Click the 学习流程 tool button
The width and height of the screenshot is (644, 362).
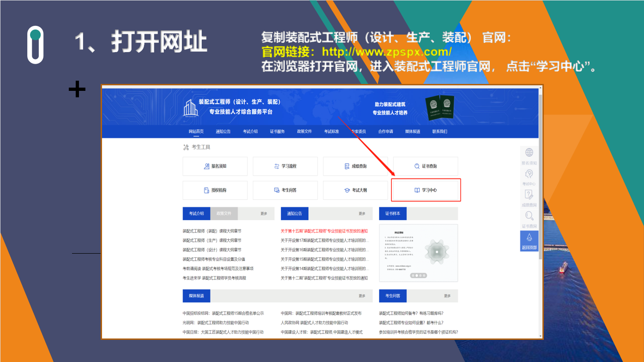(285, 166)
